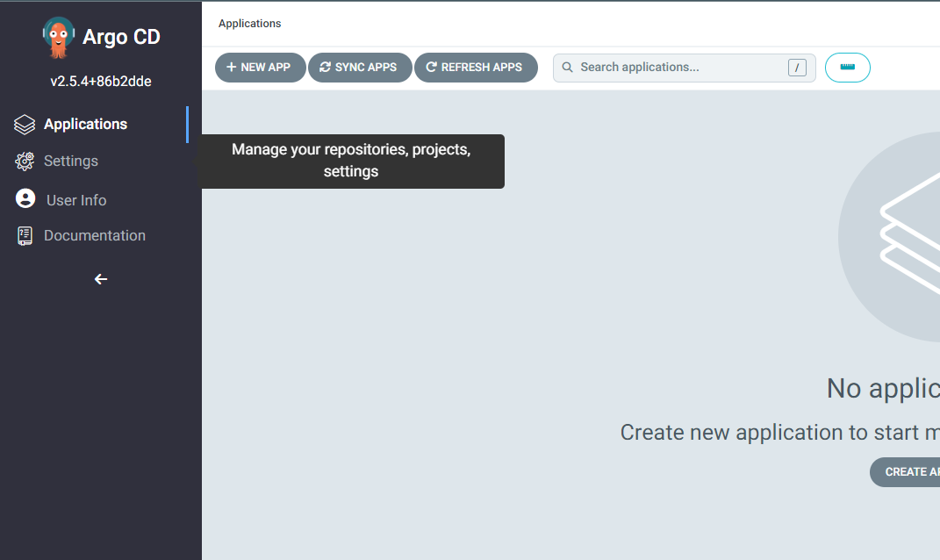Focus the Search applications field
The width and height of the screenshot is (940, 560).
pyautogui.click(x=684, y=68)
